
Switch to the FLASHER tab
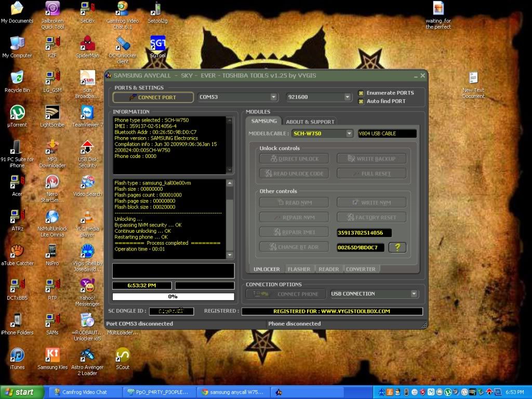coord(299,269)
